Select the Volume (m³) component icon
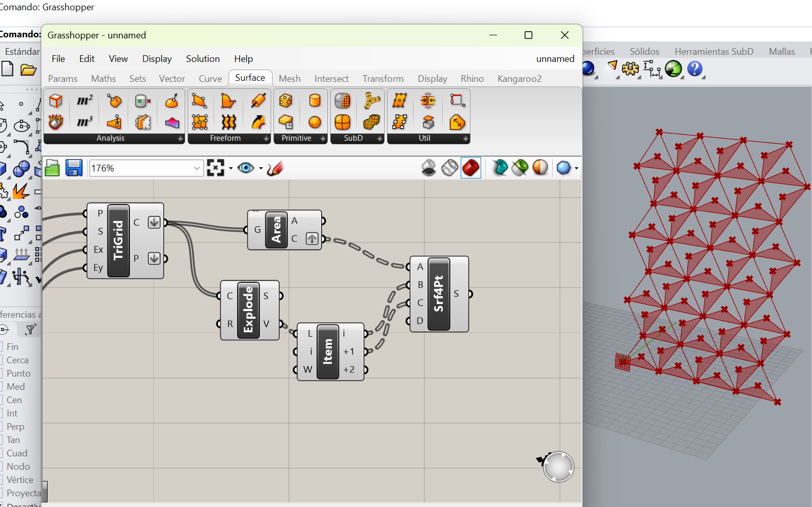Viewport: 812px width, 507px height. tap(84, 122)
